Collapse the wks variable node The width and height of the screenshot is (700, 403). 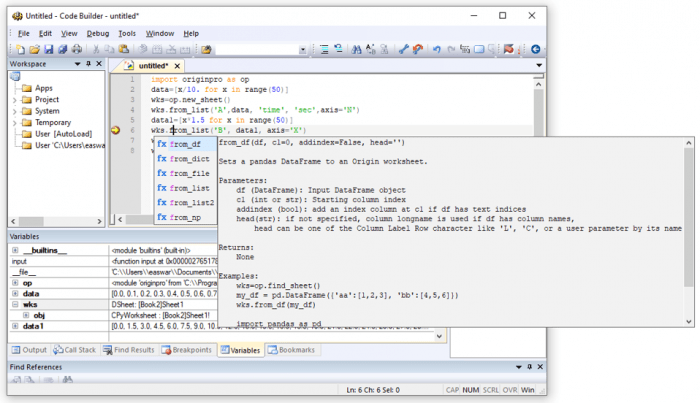pyautogui.click(x=14, y=304)
